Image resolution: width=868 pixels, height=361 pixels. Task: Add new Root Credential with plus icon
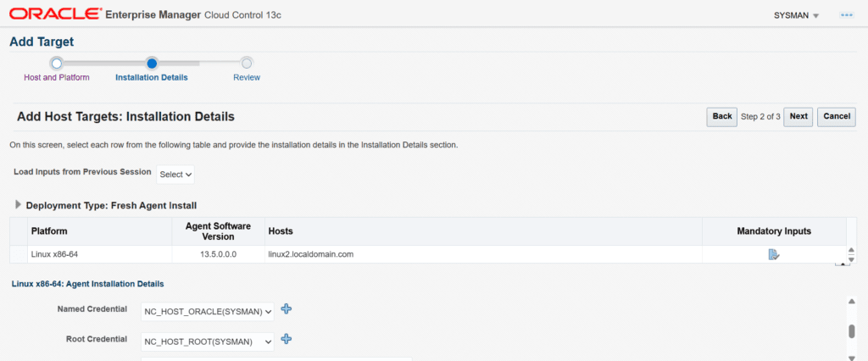287,339
